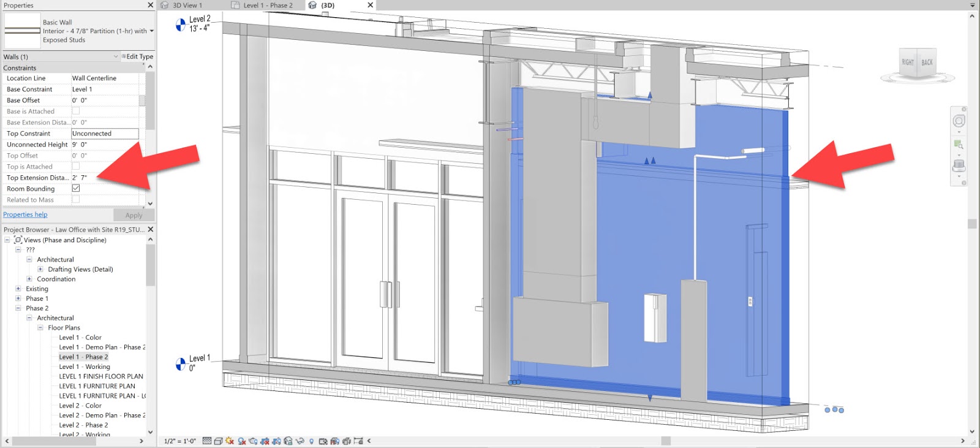Toggle the Shadows off icon

click(241, 441)
